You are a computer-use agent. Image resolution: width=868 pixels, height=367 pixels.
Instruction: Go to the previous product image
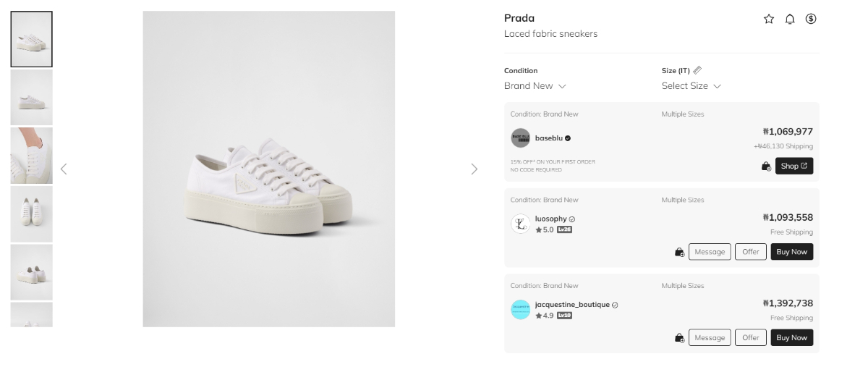(x=64, y=169)
